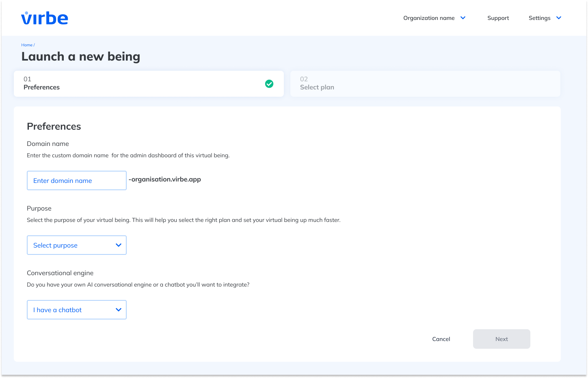
Task: Click the Virbe logo
Action: 45,18
